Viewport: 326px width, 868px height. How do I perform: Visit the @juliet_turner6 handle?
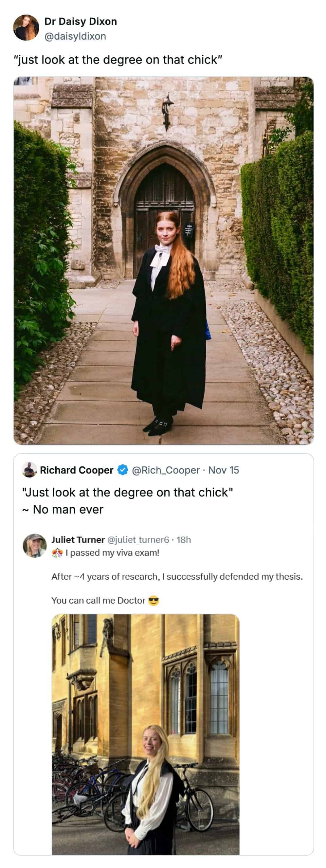pos(138,540)
